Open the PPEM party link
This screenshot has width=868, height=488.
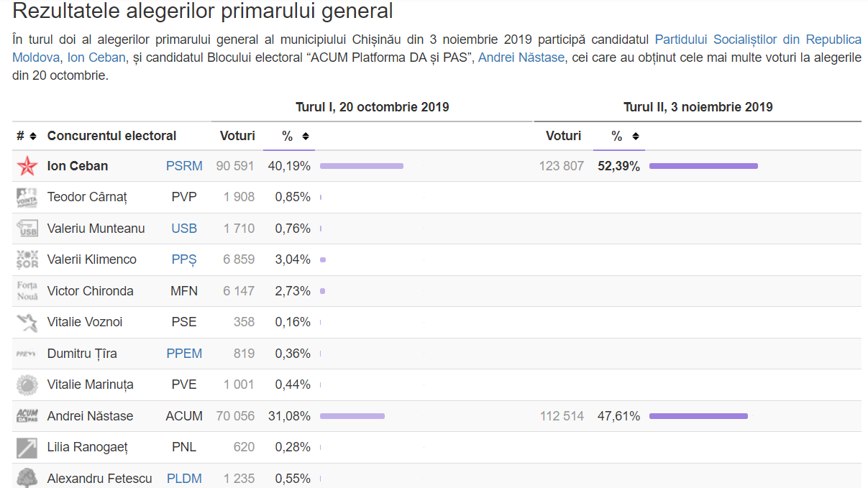pyautogui.click(x=184, y=354)
